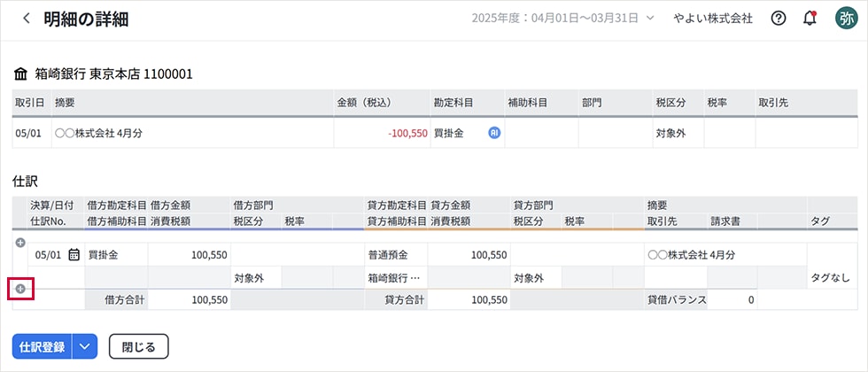The image size is (868, 372).
Task: Click the journal 摘要 field ○○株式会社 4月分
Action: click(x=725, y=255)
